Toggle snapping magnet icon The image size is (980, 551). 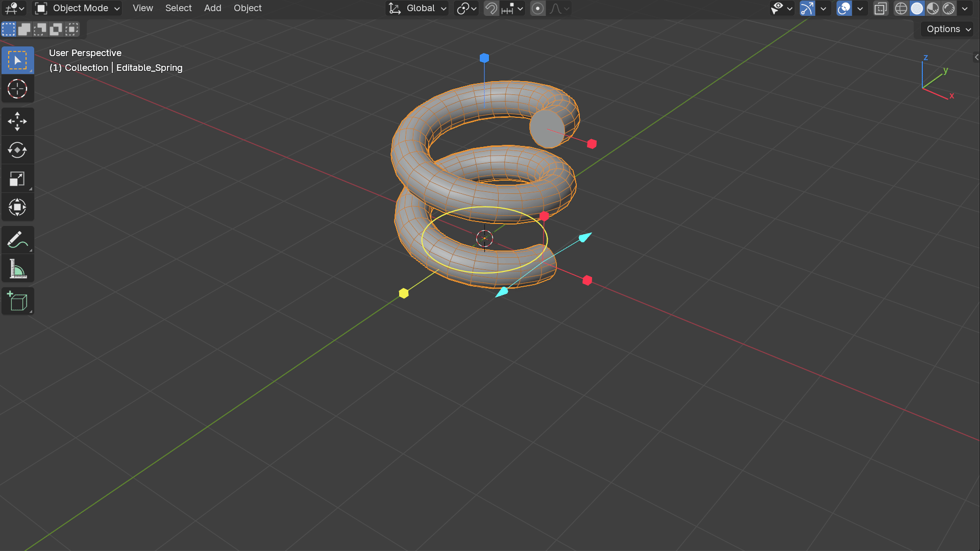491,8
